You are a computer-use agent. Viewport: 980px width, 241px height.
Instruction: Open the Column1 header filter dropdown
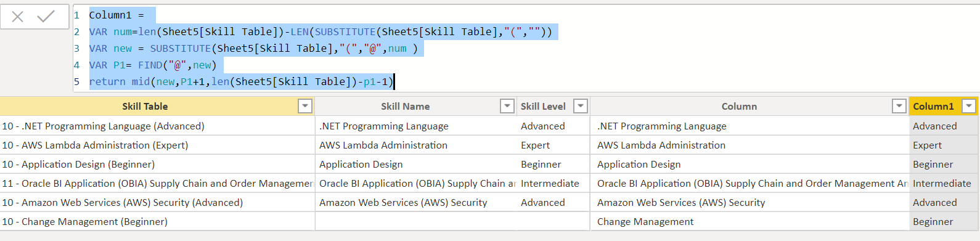[x=970, y=106]
